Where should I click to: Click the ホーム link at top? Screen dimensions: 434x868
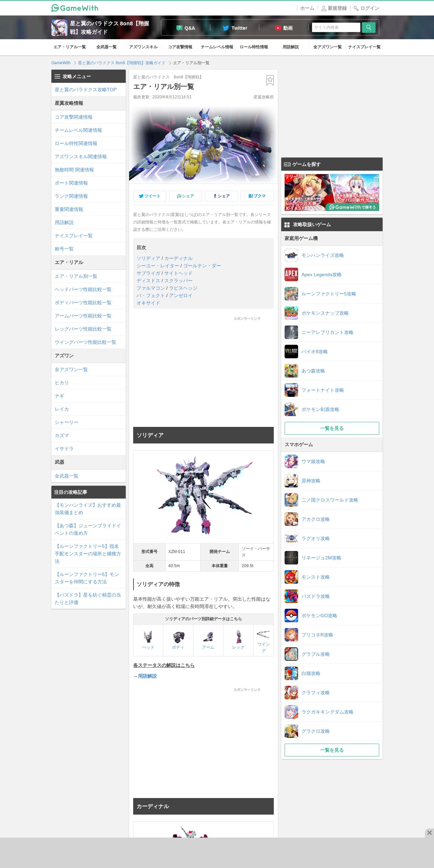(307, 8)
